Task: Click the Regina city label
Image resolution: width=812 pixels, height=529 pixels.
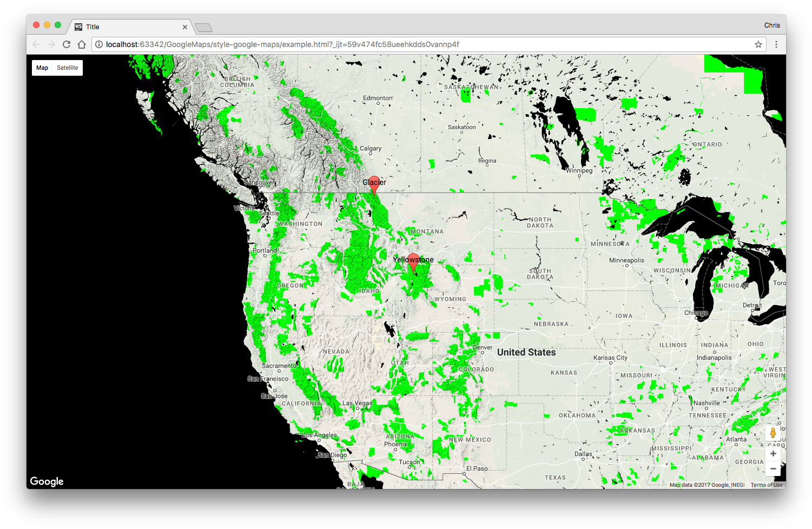Action: point(487,161)
